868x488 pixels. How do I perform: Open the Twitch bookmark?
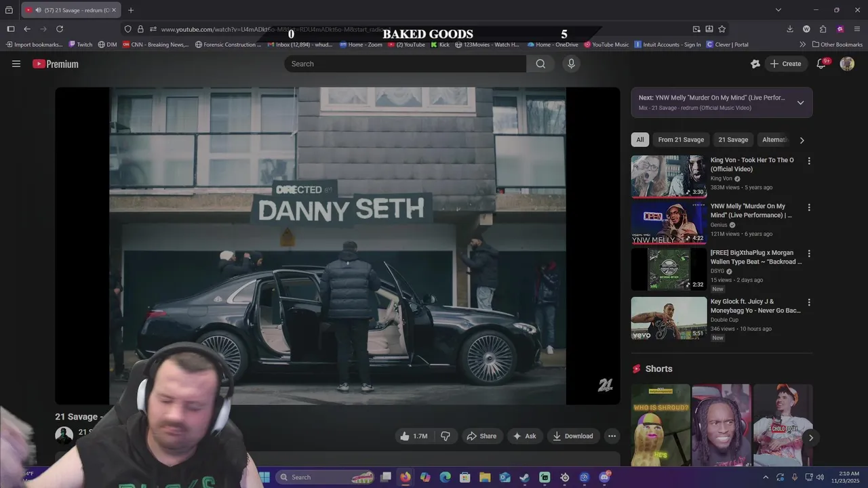click(x=81, y=45)
